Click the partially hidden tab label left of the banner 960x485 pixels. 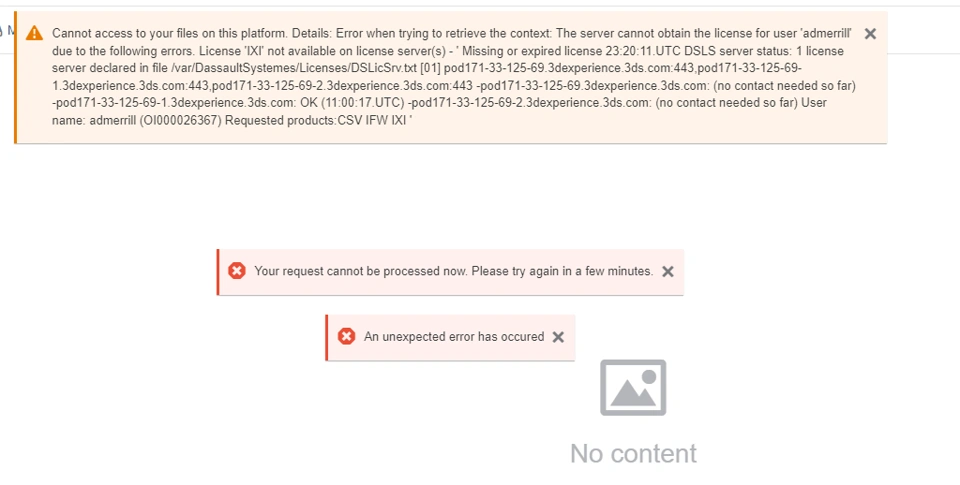8,30
